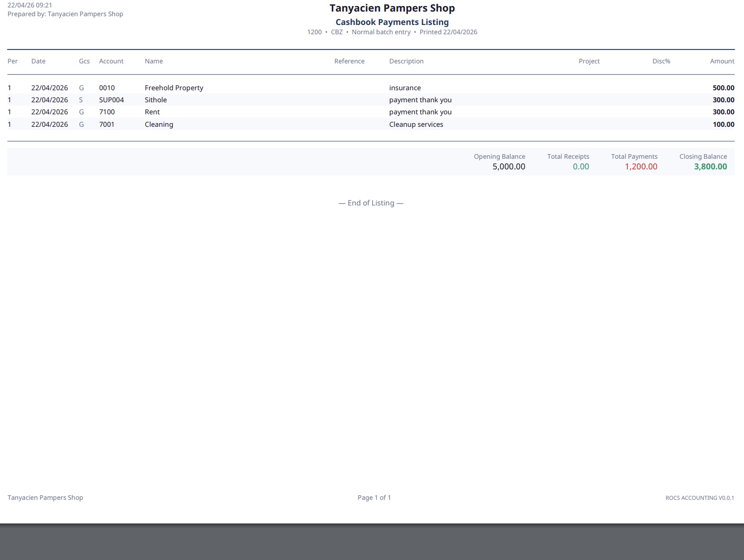Image resolution: width=744 pixels, height=560 pixels.
Task: Click the Closing Balance value 3,800.00
Action: 710,167
